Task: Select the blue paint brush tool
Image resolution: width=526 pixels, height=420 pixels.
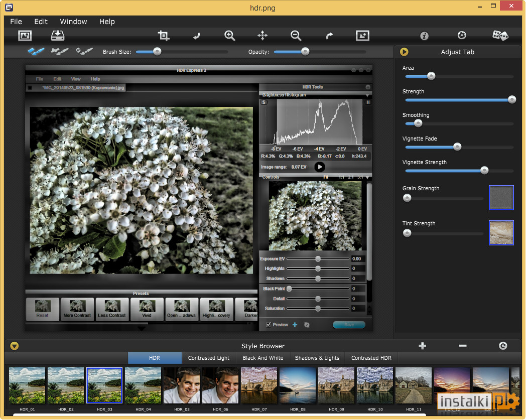Action: click(x=36, y=51)
